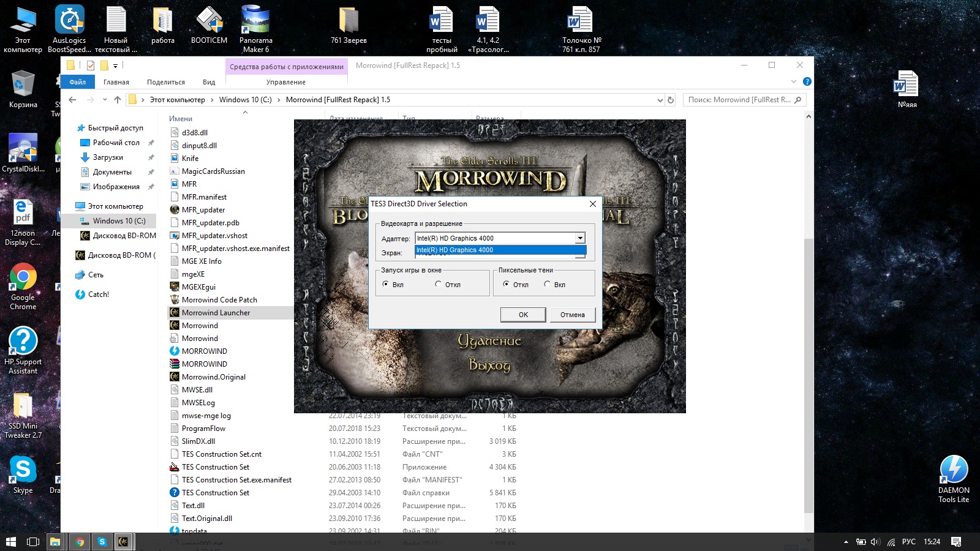Open the CrystalDiskInfo desktop icon
Image resolution: width=980 pixels, height=551 pixels.
tap(23, 153)
